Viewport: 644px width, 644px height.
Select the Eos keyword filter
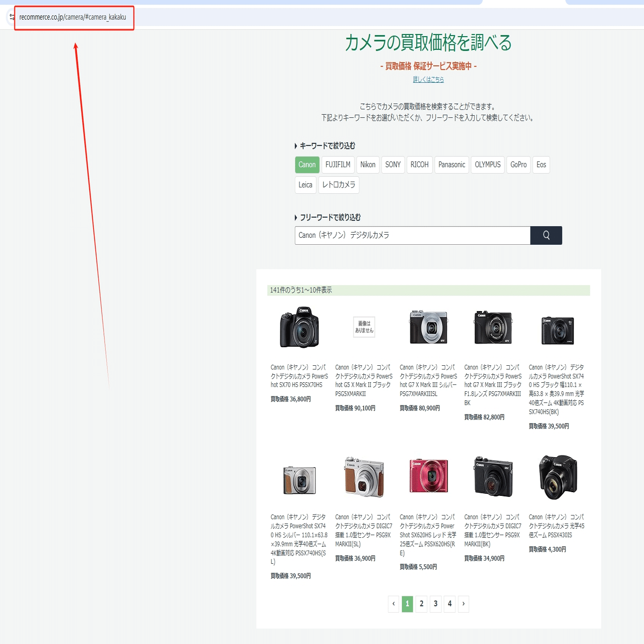coord(541,165)
